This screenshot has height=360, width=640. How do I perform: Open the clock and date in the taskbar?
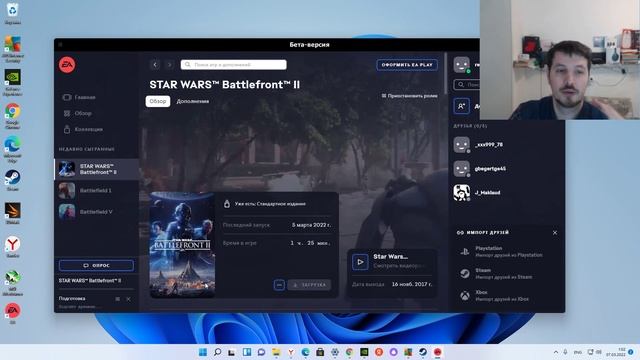(616, 352)
